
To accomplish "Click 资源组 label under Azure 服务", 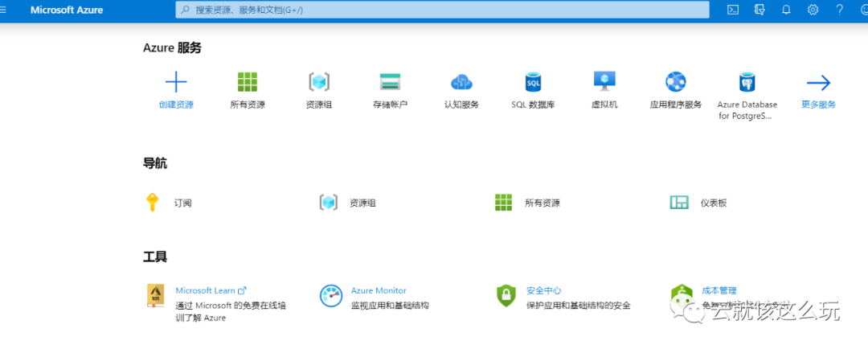I will pyautogui.click(x=319, y=105).
